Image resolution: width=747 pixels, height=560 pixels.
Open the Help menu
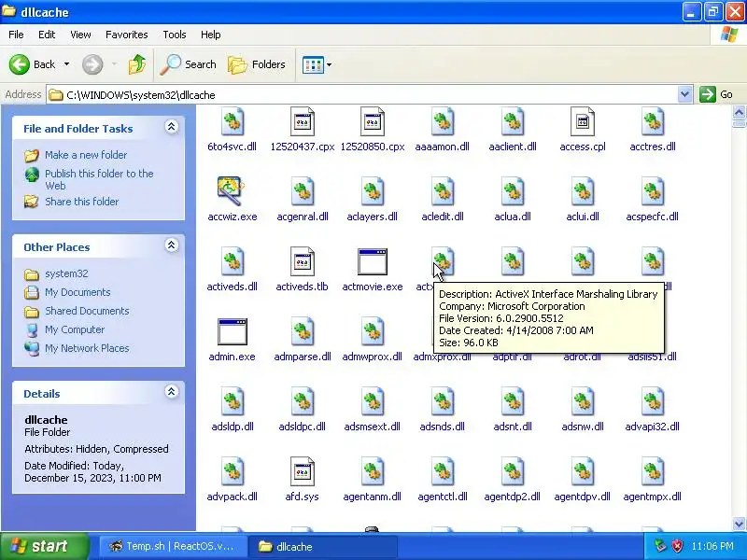click(x=211, y=35)
